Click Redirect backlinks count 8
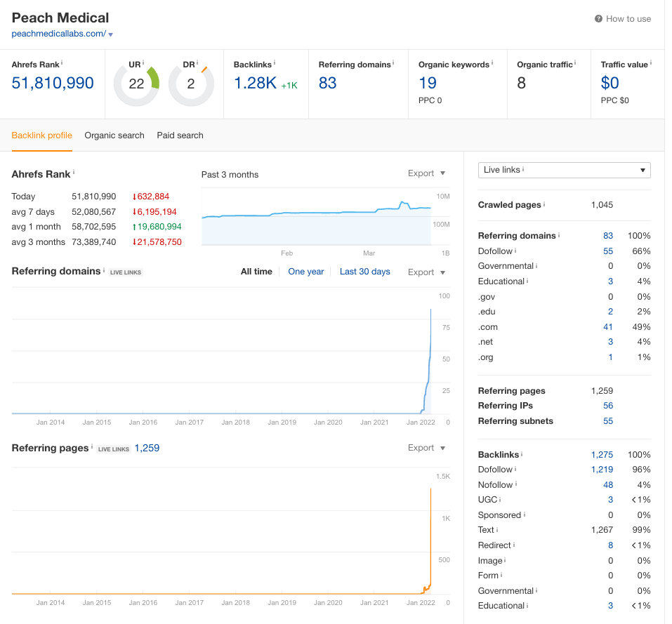Viewport: 672px width, 624px height. click(x=610, y=545)
